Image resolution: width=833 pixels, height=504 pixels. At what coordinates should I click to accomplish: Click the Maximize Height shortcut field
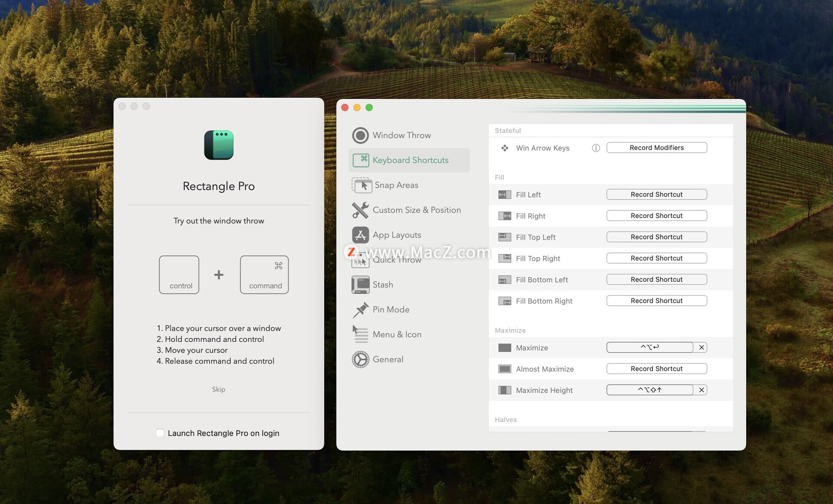coord(649,390)
